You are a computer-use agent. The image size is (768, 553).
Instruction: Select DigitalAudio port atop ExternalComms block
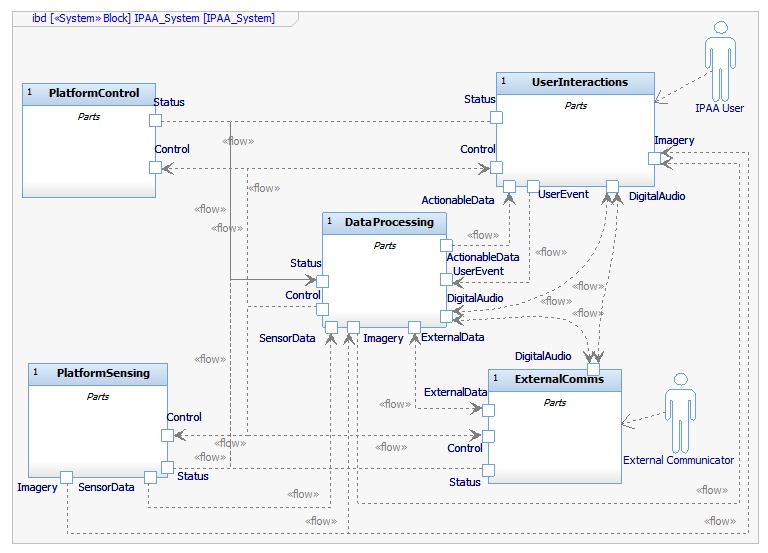point(593,370)
